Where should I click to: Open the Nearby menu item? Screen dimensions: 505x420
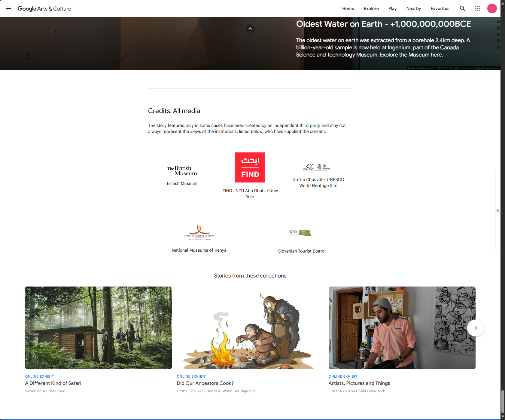coord(413,8)
